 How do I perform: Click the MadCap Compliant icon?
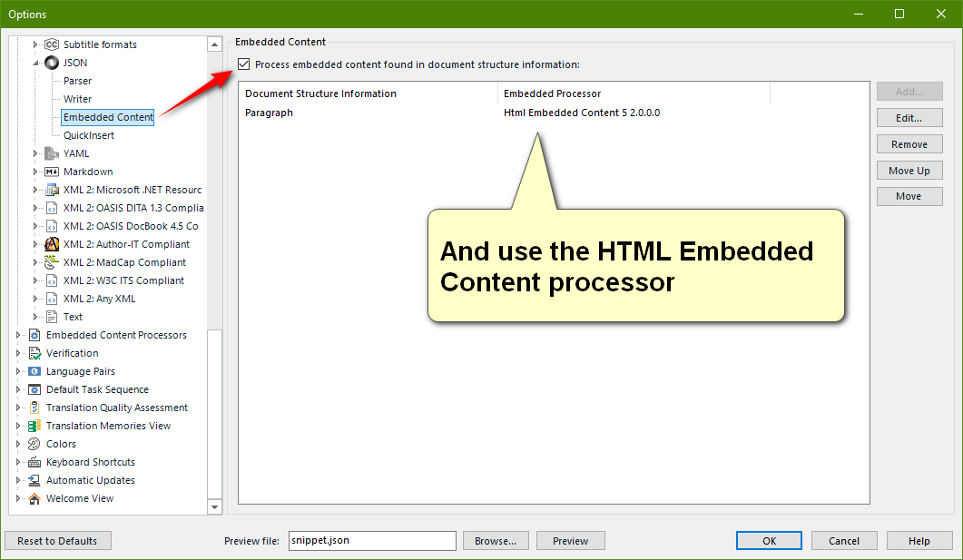tap(52, 262)
